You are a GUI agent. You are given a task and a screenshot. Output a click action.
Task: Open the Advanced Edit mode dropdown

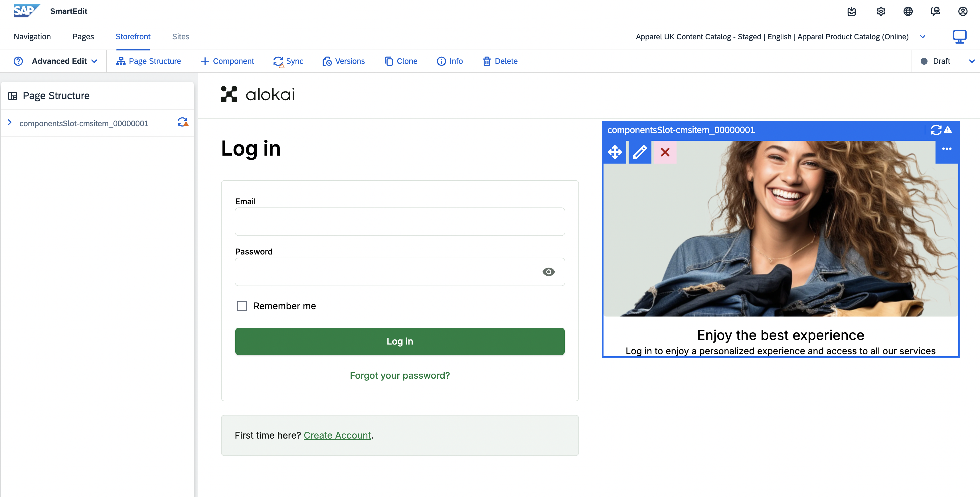point(65,61)
